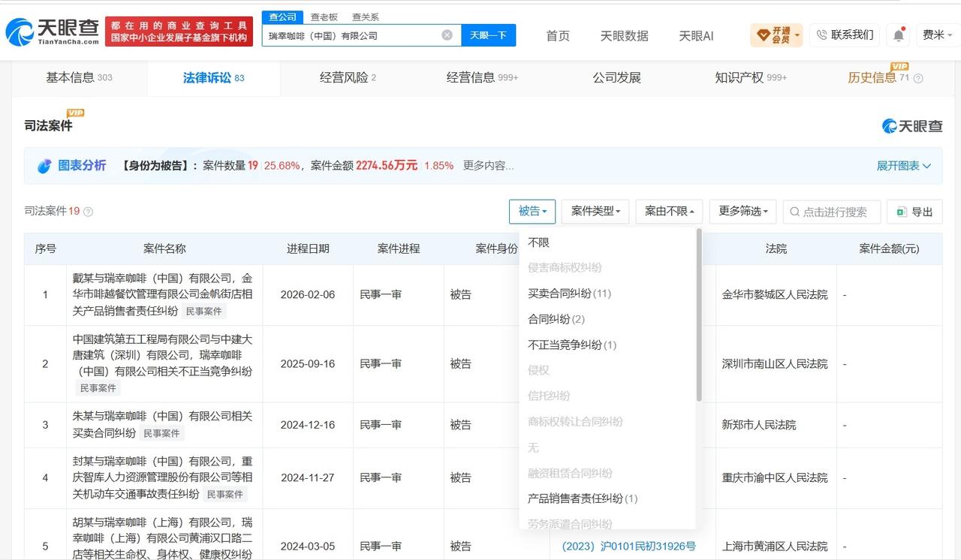Open the 基本信息 tab

click(79, 77)
